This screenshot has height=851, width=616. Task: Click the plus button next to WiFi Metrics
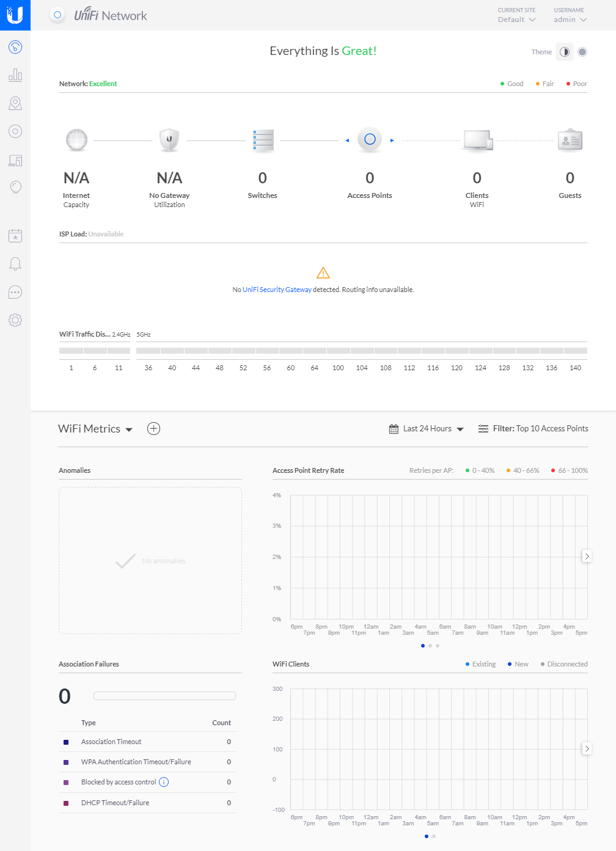pyautogui.click(x=154, y=429)
